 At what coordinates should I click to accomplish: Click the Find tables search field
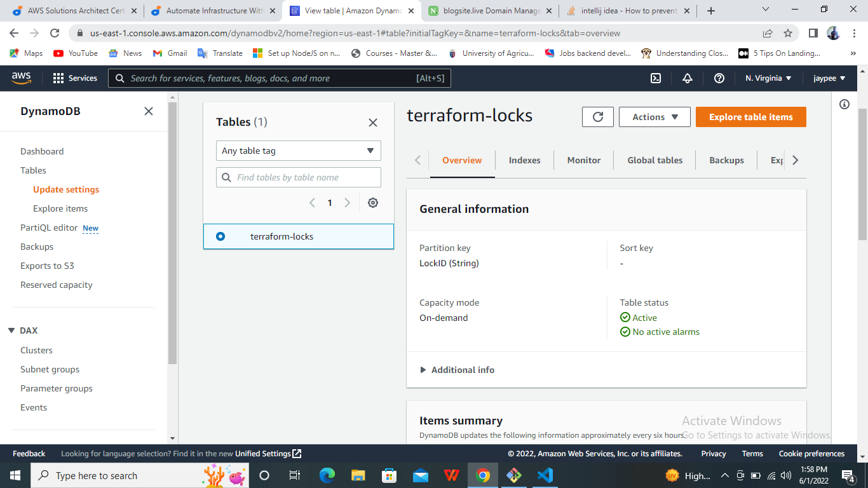tap(298, 177)
